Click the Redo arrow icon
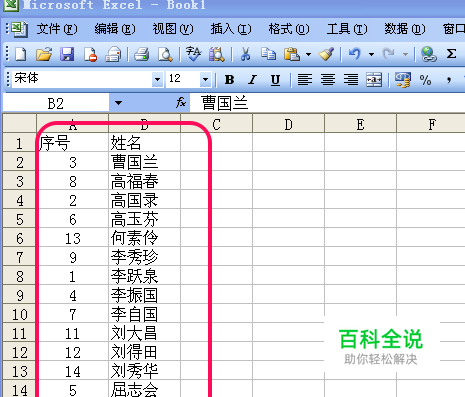This screenshot has height=397, width=465. [x=389, y=54]
